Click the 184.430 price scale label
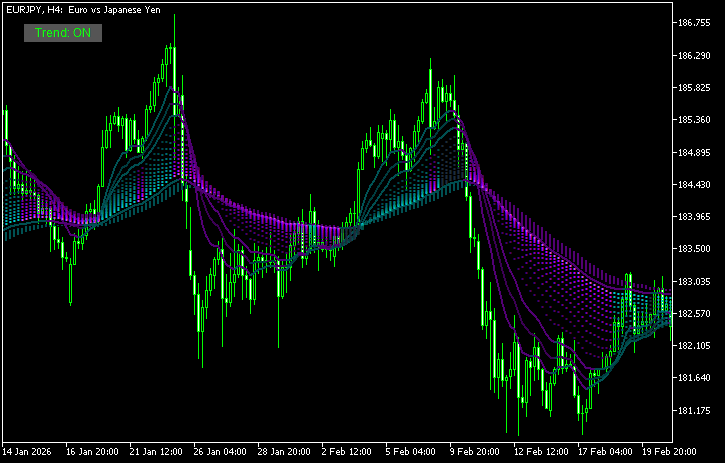This screenshot has width=725, height=463. point(694,185)
